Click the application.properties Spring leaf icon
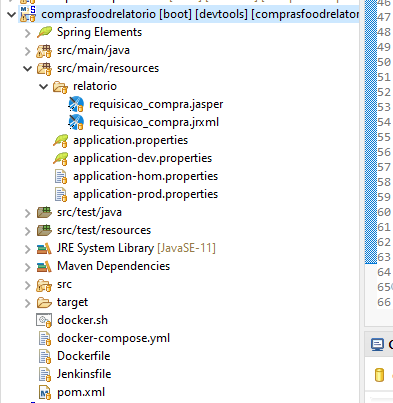 [x=60, y=141]
